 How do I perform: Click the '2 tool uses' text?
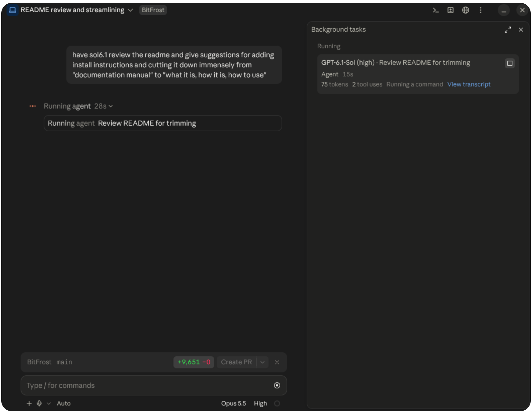click(367, 84)
